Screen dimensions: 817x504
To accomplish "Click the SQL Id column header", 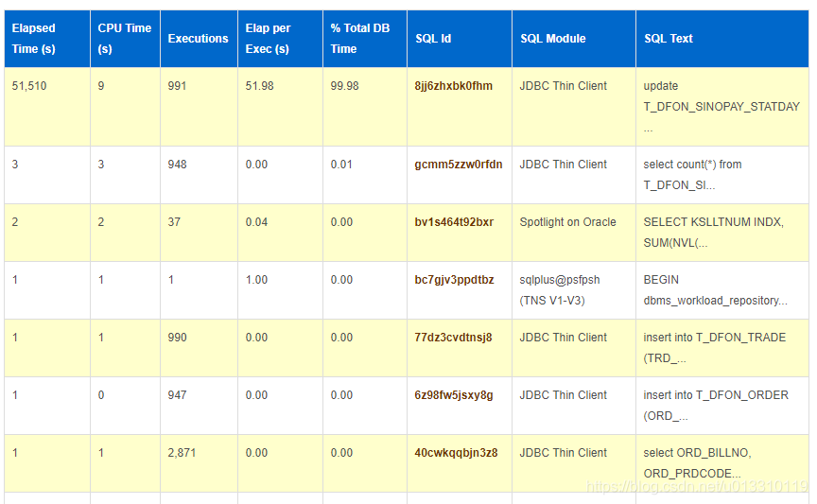I will [459, 39].
